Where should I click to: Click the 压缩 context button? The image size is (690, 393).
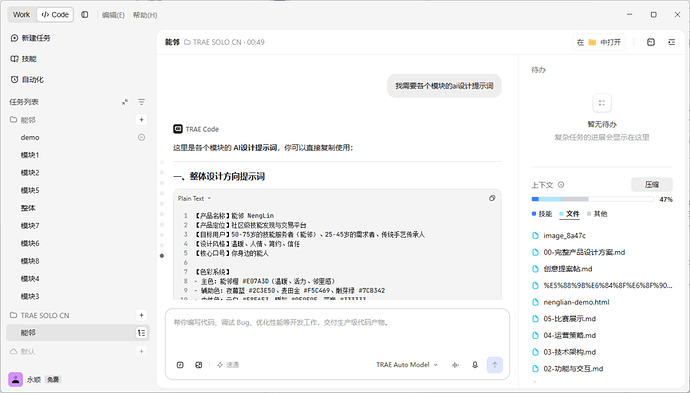[652, 184]
